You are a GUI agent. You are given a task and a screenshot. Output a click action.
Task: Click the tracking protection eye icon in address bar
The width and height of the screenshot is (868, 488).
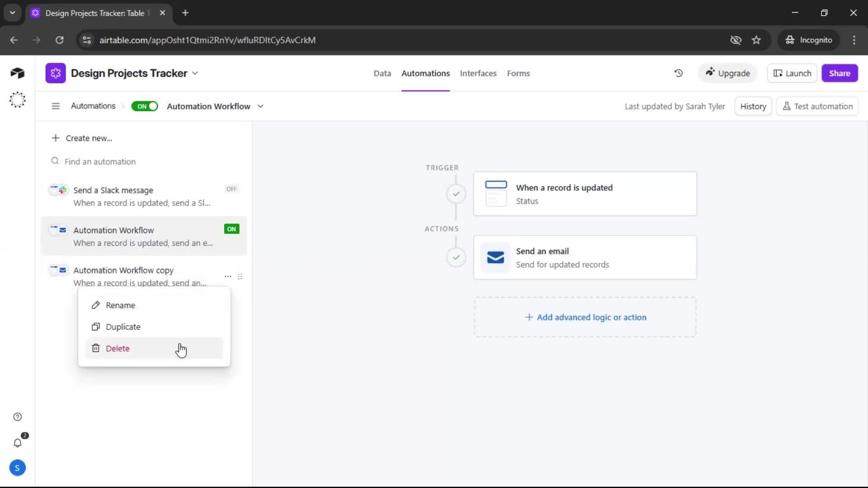736,40
